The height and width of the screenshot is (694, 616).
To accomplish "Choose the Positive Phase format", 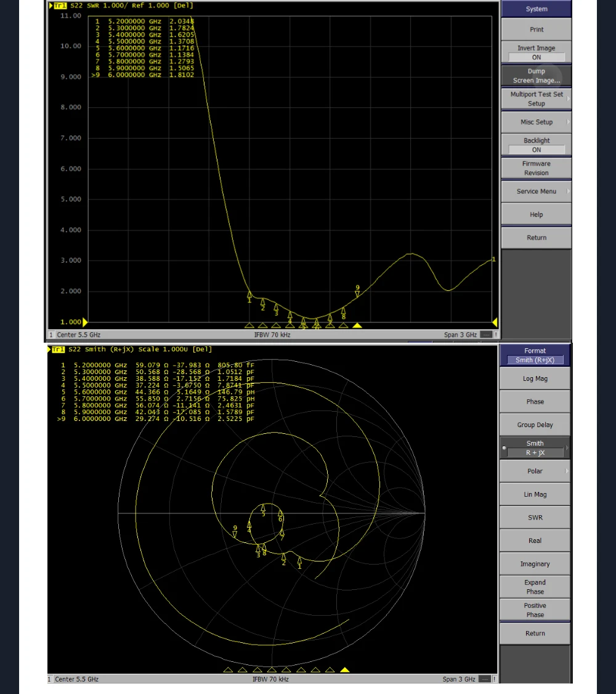I will 535,610.
